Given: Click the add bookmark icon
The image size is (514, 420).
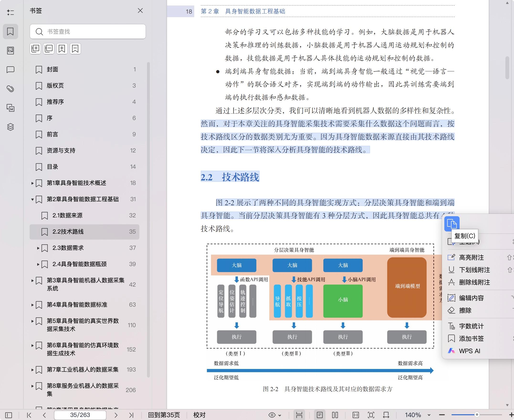Looking at the screenshot, I should pos(62,49).
